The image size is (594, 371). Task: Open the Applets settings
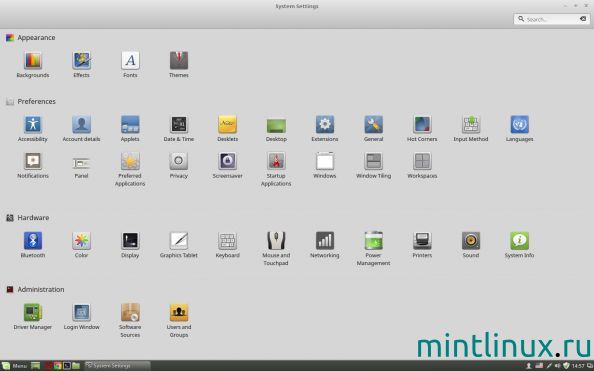[130, 128]
